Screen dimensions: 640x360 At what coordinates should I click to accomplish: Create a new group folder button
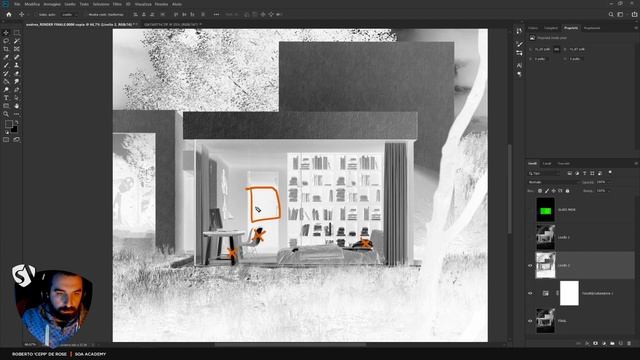pyautogui.click(x=612, y=343)
